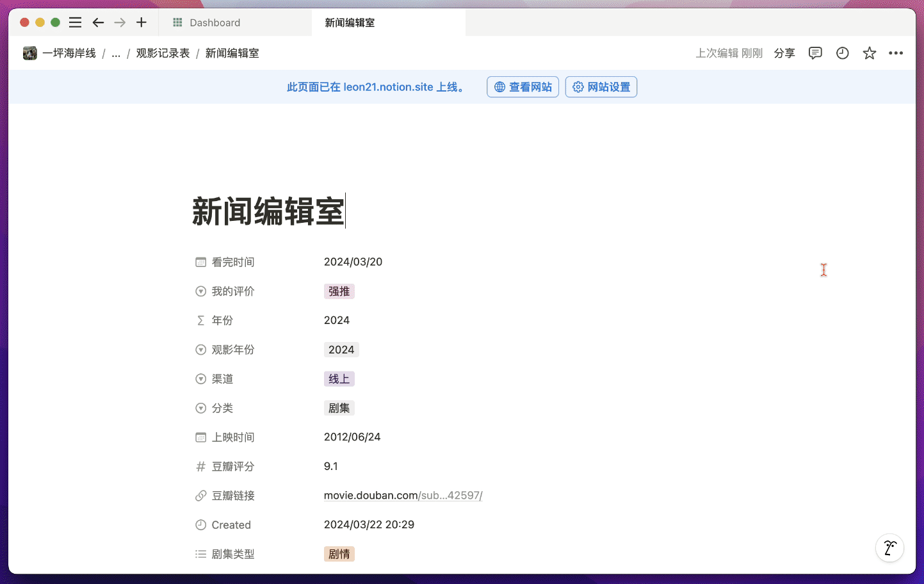This screenshot has height=584, width=924.
Task: Open 网站设置 site settings
Action: click(601, 87)
